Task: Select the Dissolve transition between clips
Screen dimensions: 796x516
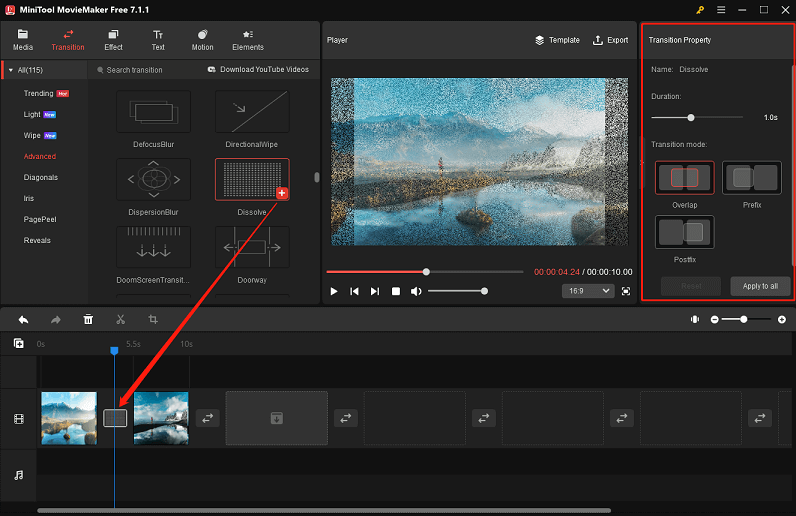Action: click(x=115, y=418)
